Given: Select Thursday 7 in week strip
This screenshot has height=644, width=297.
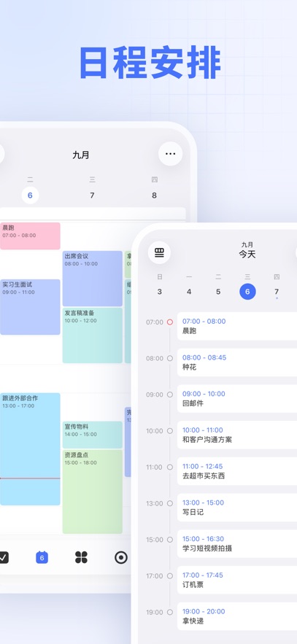Looking at the screenshot, I should (x=277, y=292).
